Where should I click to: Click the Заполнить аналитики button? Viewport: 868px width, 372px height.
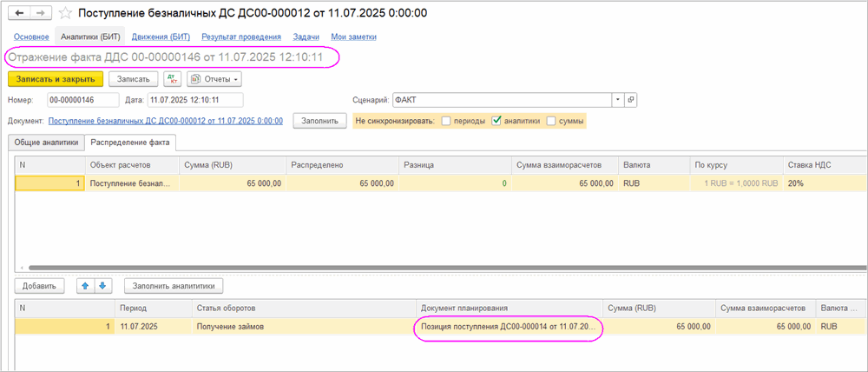click(174, 285)
